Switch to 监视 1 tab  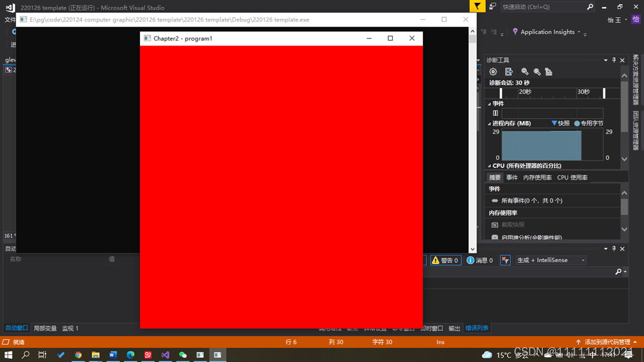pyautogui.click(x=70, y=328)
